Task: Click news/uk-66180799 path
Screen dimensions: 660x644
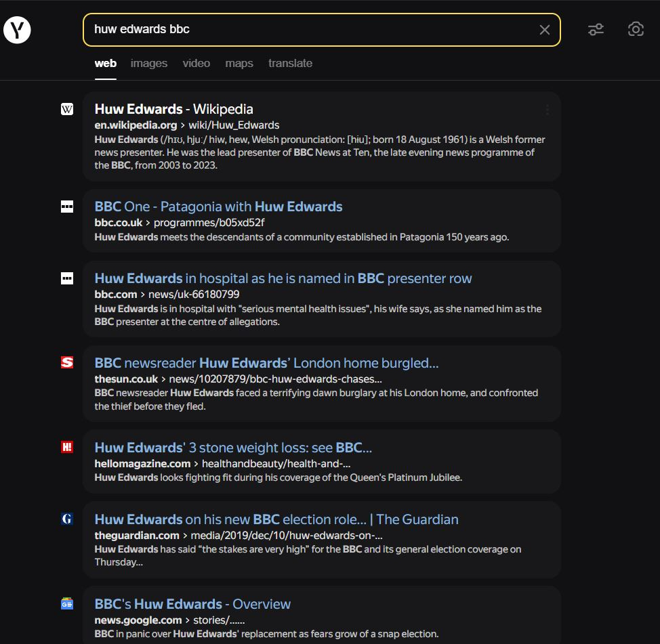Action: (x=194, y=295)
